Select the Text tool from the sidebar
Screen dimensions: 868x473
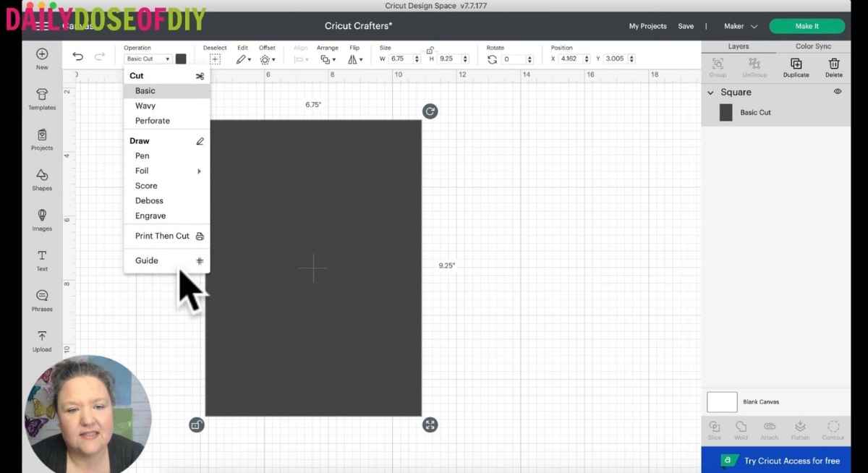[x=41, y=260]
